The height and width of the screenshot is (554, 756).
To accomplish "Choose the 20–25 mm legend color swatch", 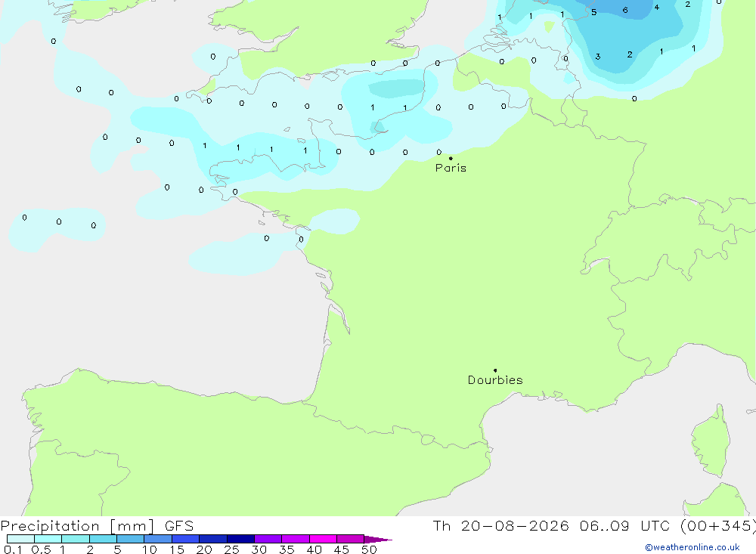I will pos(213,539).
